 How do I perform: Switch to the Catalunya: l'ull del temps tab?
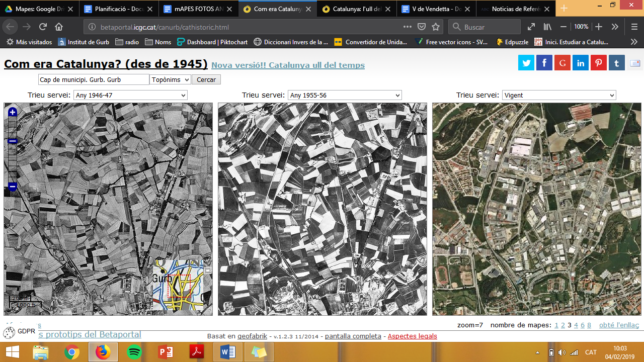[x=358, y=9]
